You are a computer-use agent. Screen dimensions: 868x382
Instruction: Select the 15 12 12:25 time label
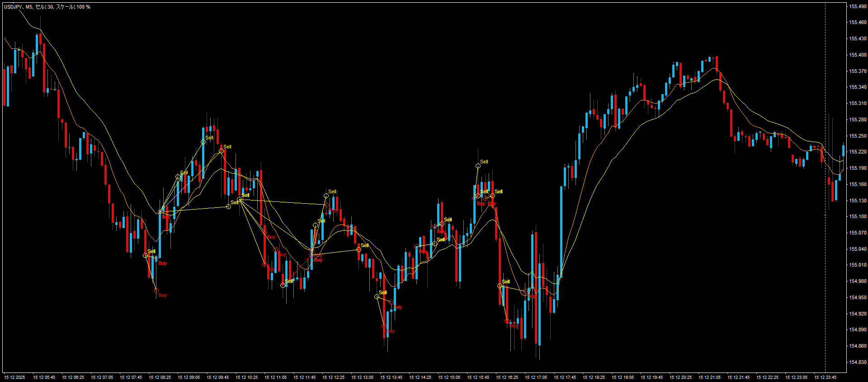(x=333, y=377)
